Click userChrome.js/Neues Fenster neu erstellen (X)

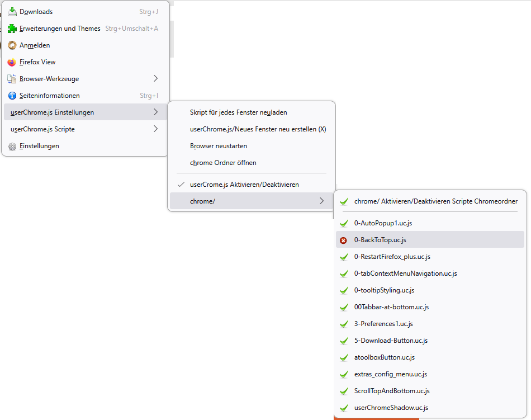click(x=258, y=129)
